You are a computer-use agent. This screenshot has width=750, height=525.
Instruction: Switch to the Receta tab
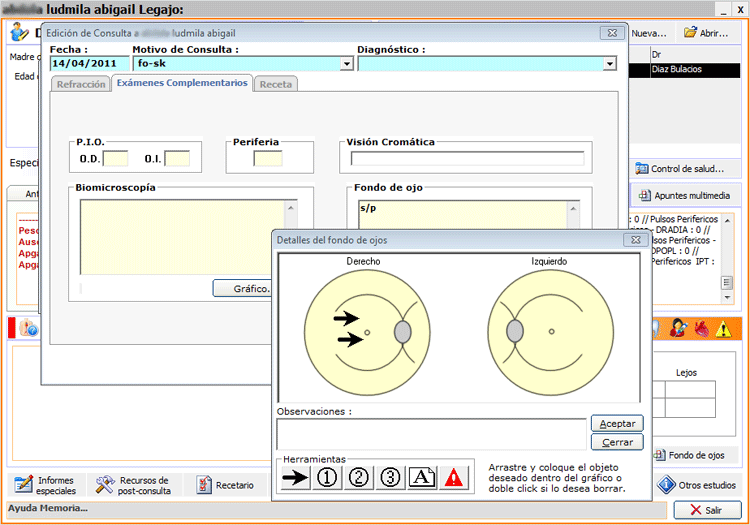click(x=276, y=85)
